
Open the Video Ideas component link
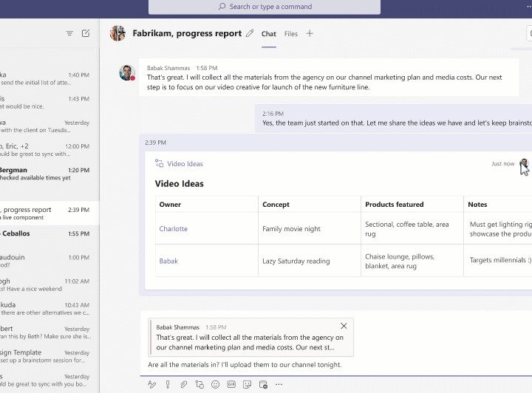185,164
